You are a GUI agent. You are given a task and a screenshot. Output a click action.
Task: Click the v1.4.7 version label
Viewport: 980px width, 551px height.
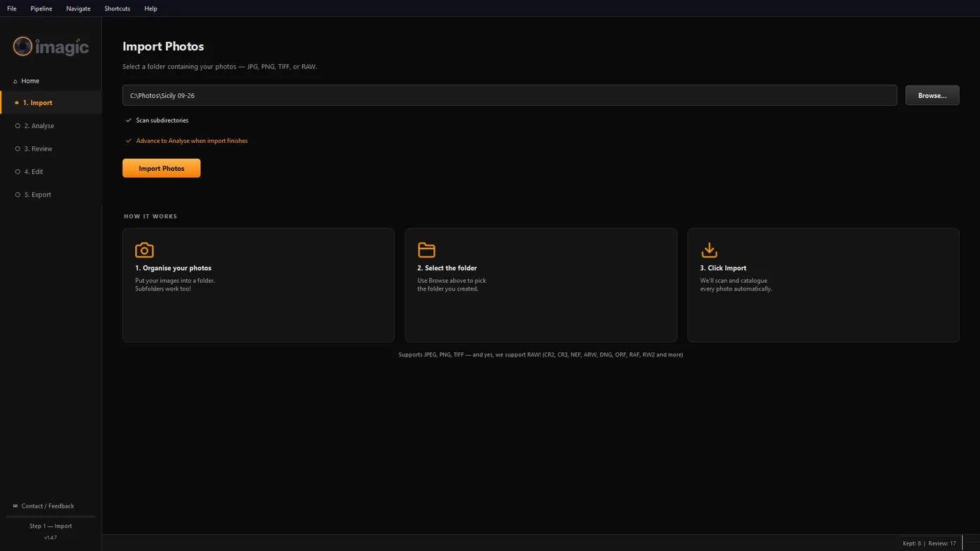point(50,538)
